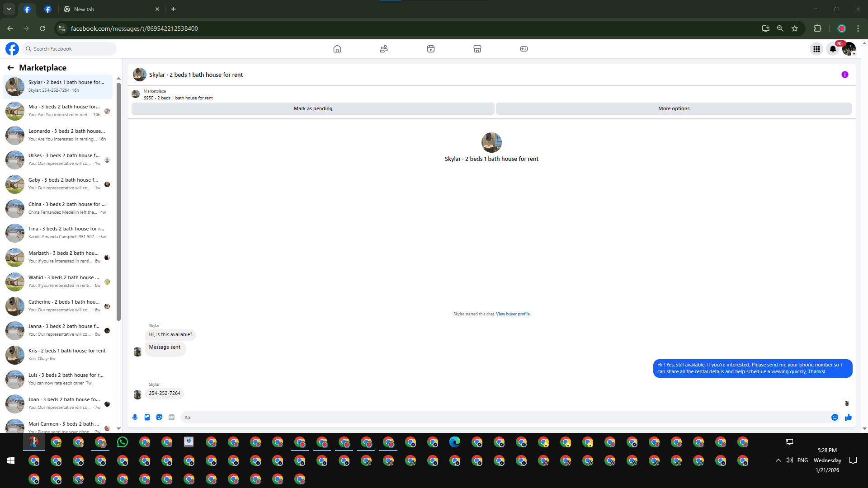Choose a GIF with the GIF icon
The image size is (868, 488).
(171, 418)
